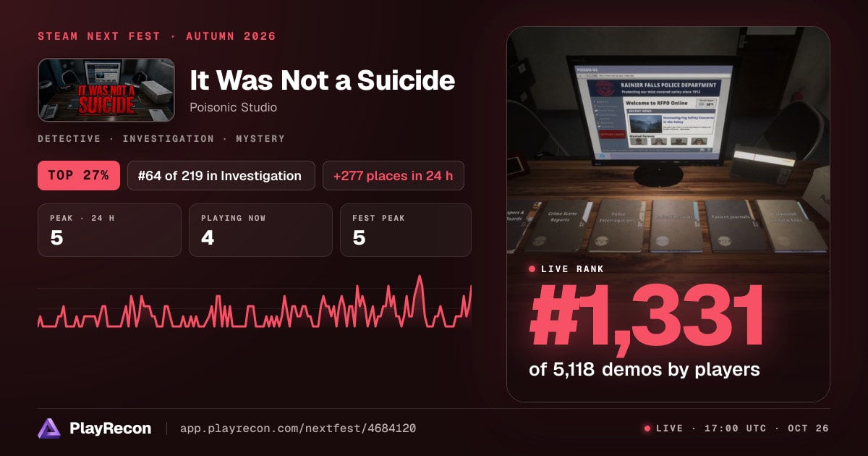The image size is (868, 456).
Task: Click the title It Was Not a Suicide
Action: 323,80
